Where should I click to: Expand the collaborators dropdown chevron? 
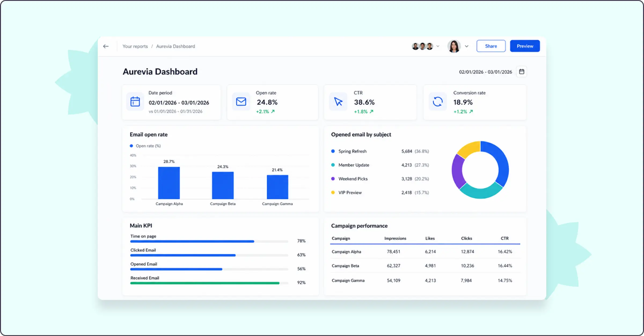tap(438, 46)
